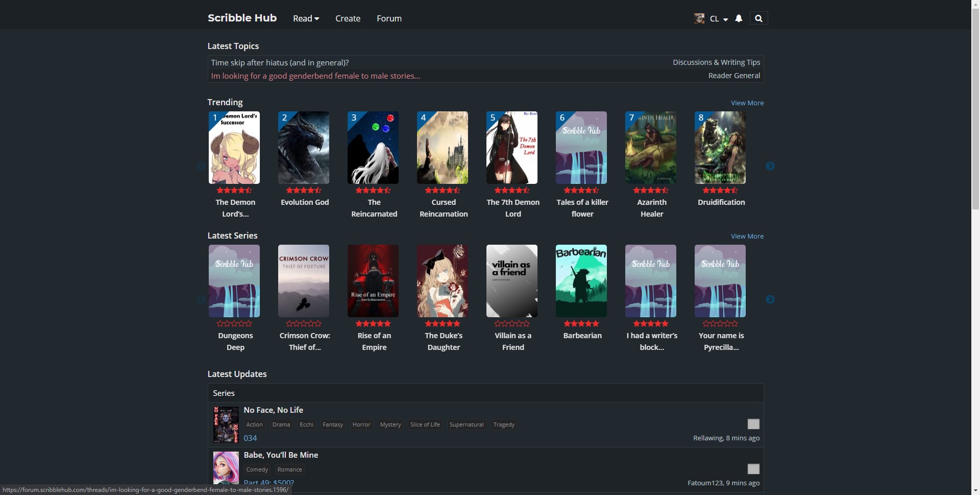Click the user avatar icon
The width and height of the screenshot is (980, 495).
click(699, 18)
